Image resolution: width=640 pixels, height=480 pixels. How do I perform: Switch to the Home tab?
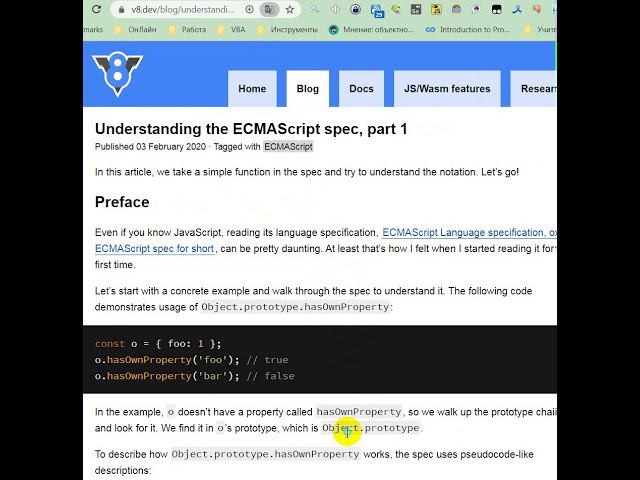(x=252, y=89)
